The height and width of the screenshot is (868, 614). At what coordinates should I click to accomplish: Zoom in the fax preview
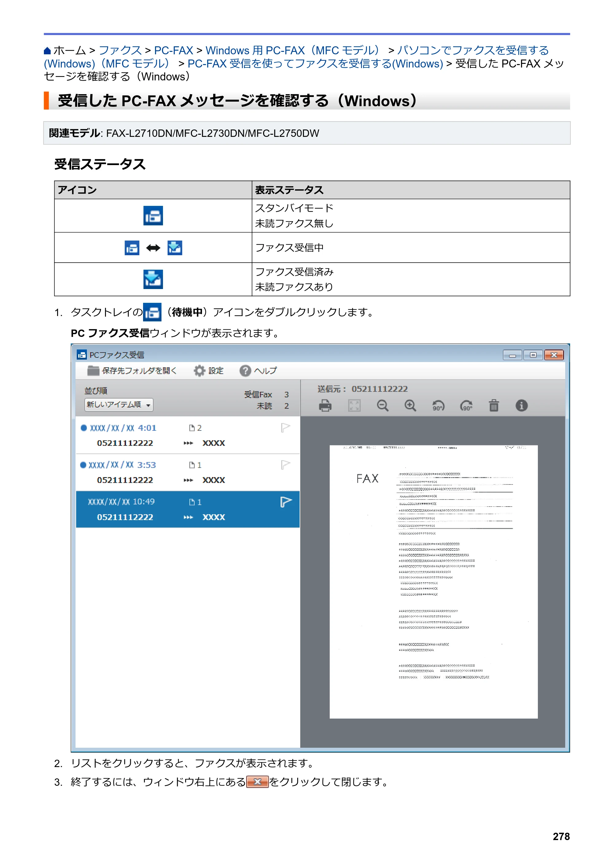[x=410, y=406]
